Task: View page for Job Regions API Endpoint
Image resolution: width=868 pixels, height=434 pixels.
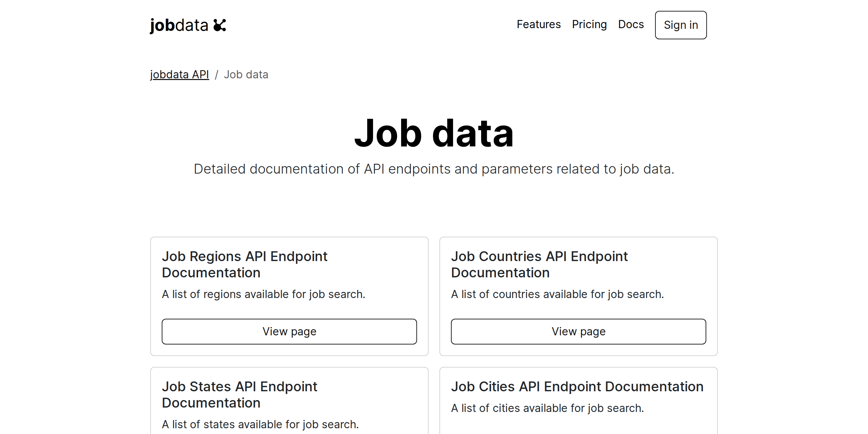Action: click(289, 331)
